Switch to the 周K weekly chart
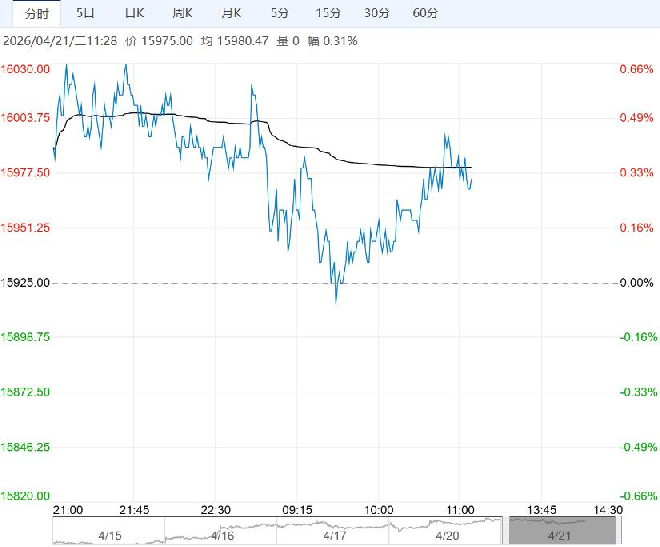 [182, 12]
